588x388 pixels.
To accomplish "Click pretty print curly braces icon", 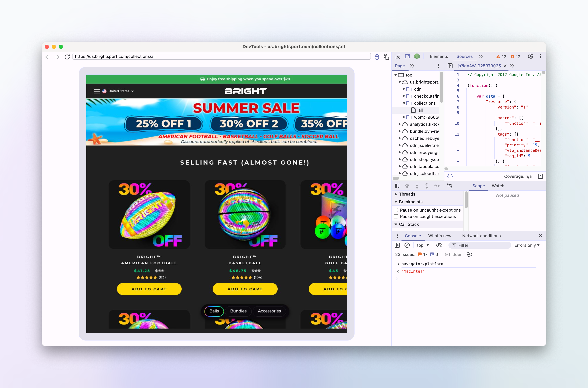I will pyautogui.click(x=450, y=176).
